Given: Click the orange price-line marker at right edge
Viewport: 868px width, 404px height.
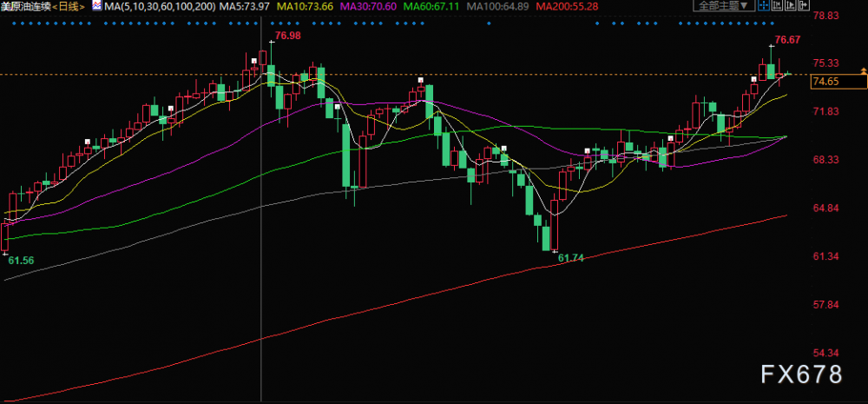Looking at the screenshot, I should pos(864,70).
